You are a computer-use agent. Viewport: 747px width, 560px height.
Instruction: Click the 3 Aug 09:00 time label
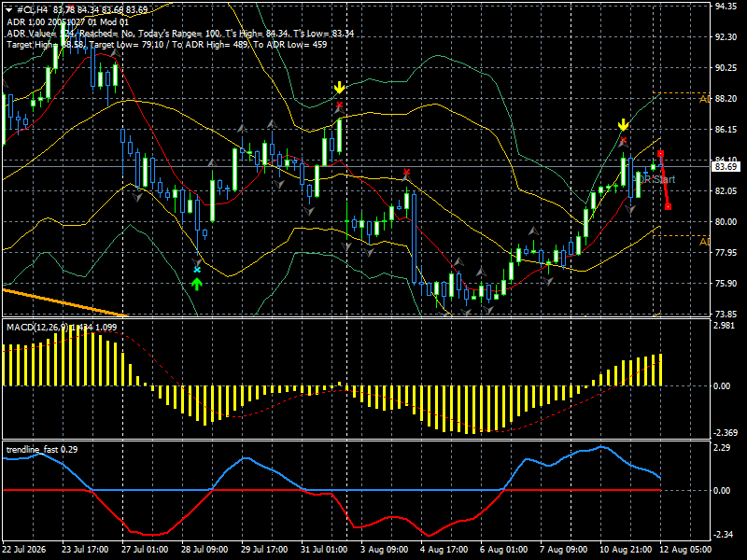(384, 549)
